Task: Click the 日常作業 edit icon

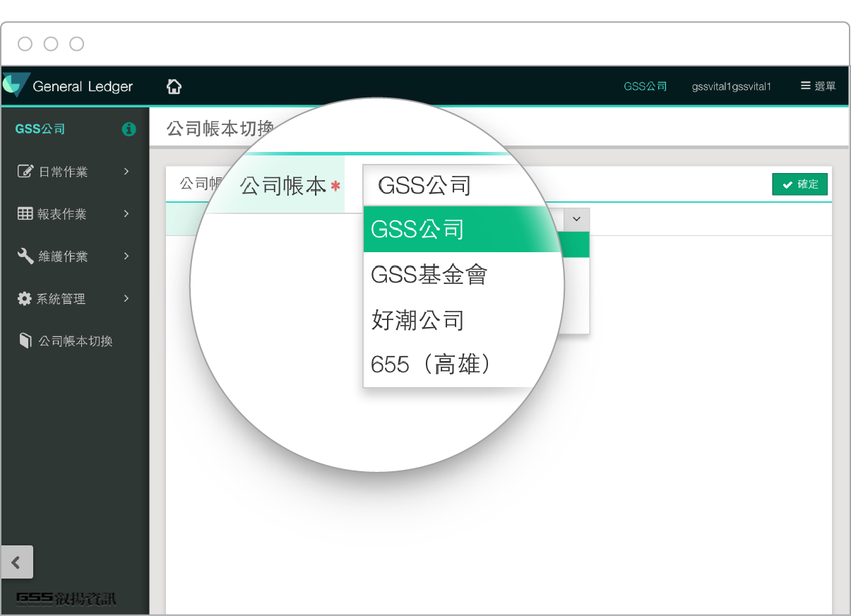Action: point(25,171)
